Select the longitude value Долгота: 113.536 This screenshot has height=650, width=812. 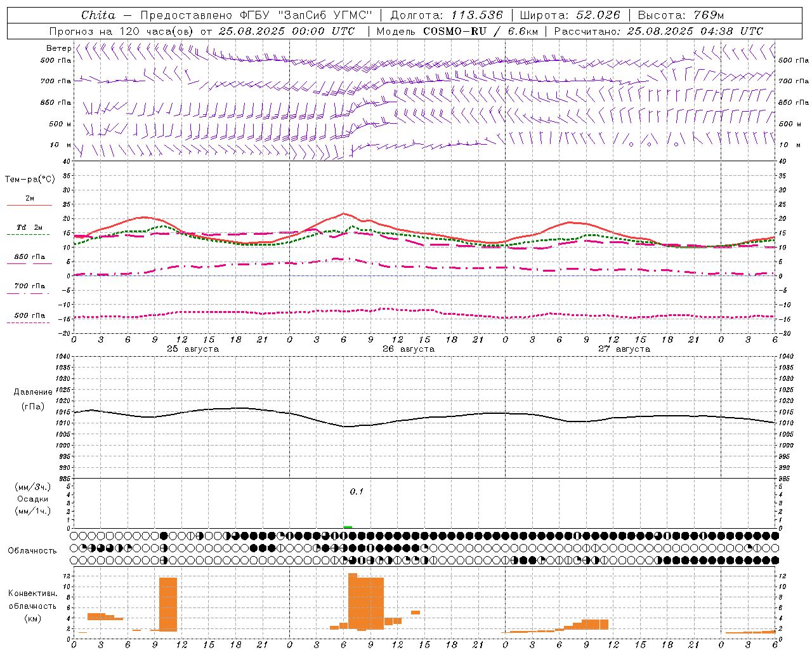447,15
